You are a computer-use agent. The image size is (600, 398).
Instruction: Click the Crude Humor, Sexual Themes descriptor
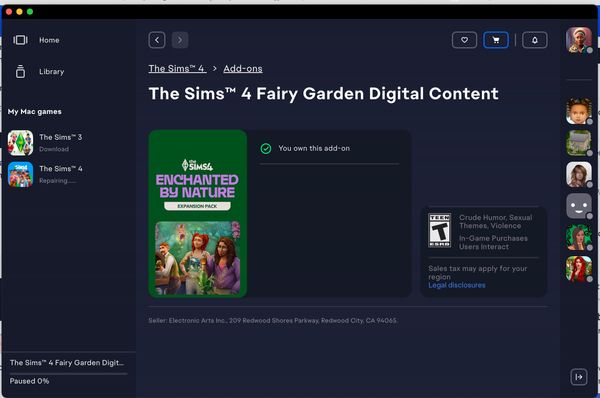tap(496, 222)
